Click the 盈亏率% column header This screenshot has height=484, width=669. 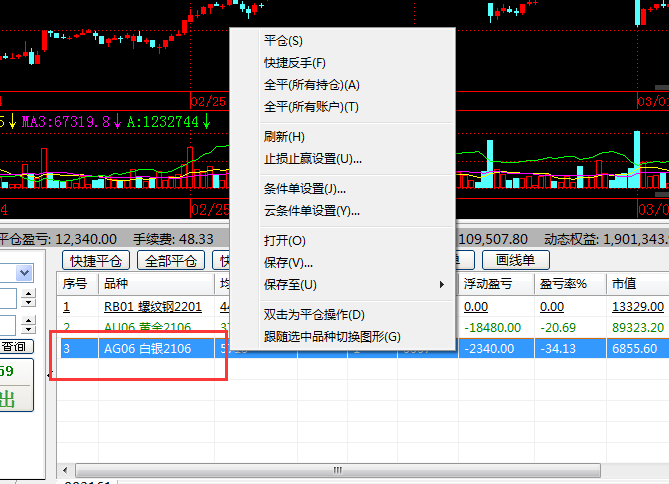tap(570, 284)
